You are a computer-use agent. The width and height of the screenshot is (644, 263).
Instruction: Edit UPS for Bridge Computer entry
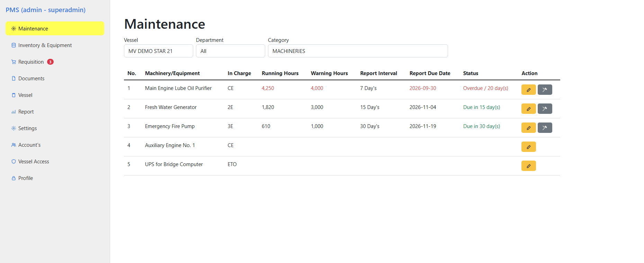[x=528, y=166]
